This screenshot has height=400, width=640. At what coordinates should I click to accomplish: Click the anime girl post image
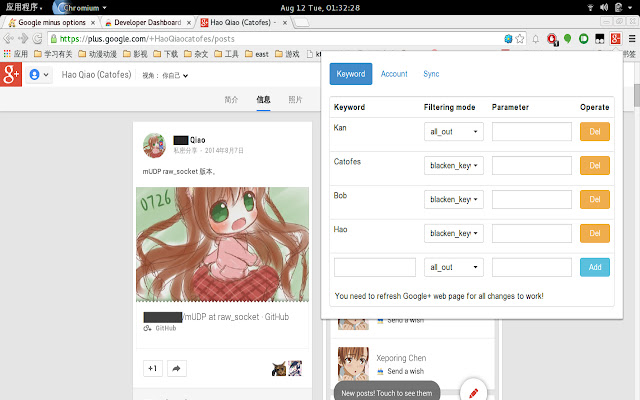[222, 244]
